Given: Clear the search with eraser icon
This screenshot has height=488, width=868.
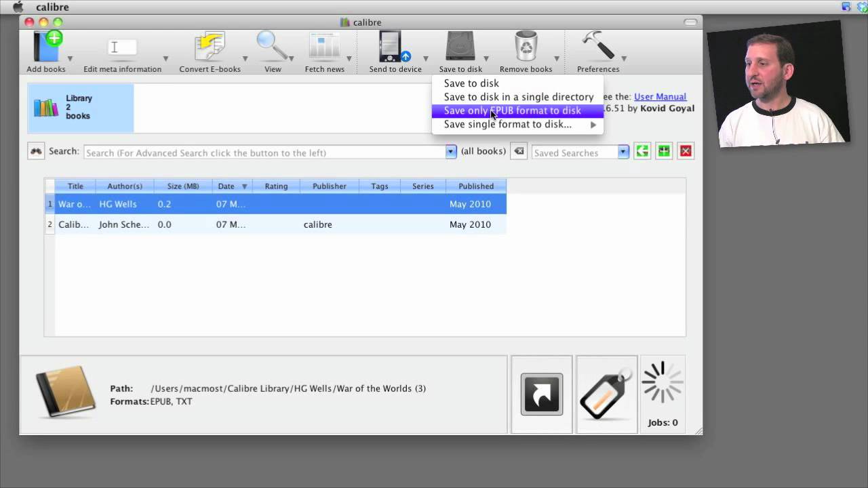Looking at the screenshot, I should 519,151.
